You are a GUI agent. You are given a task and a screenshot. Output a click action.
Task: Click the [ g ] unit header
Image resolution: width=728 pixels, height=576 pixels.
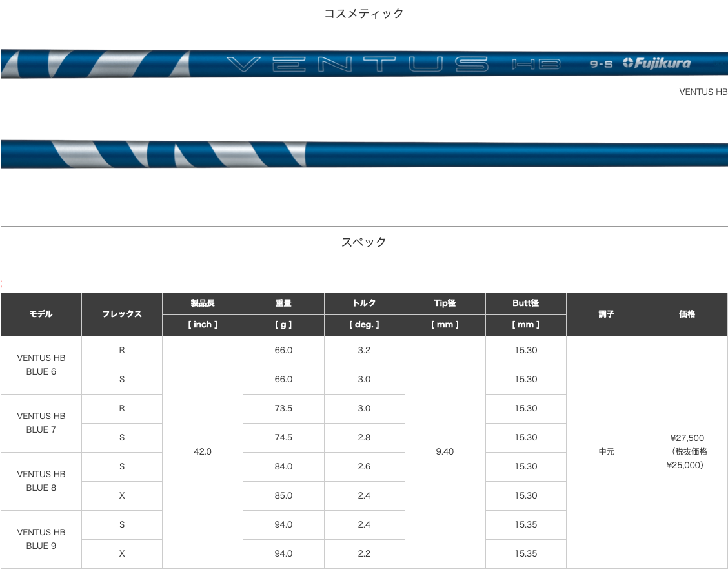click(283, 325)
